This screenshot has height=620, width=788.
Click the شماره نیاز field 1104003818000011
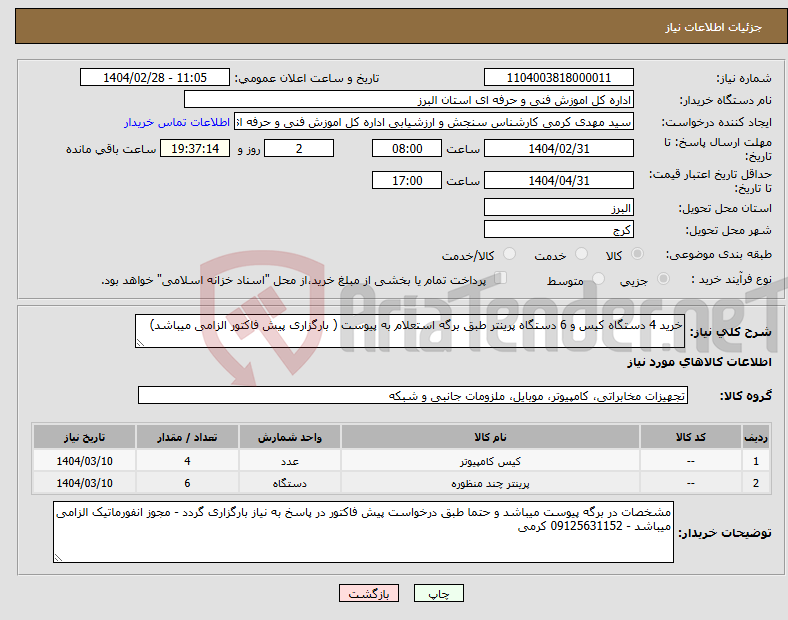tap(558, 77)
